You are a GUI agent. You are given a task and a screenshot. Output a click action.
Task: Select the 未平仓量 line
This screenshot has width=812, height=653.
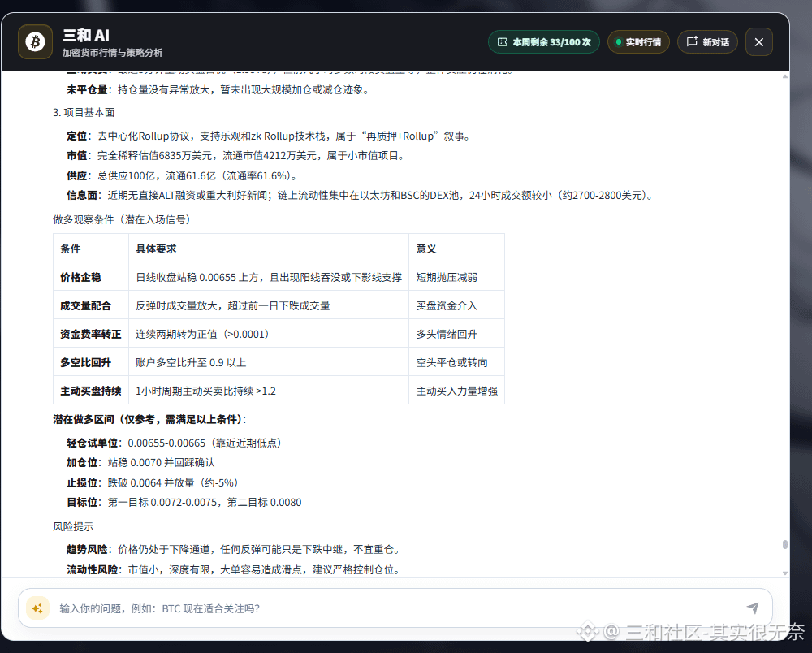click(x=219, y=89)
